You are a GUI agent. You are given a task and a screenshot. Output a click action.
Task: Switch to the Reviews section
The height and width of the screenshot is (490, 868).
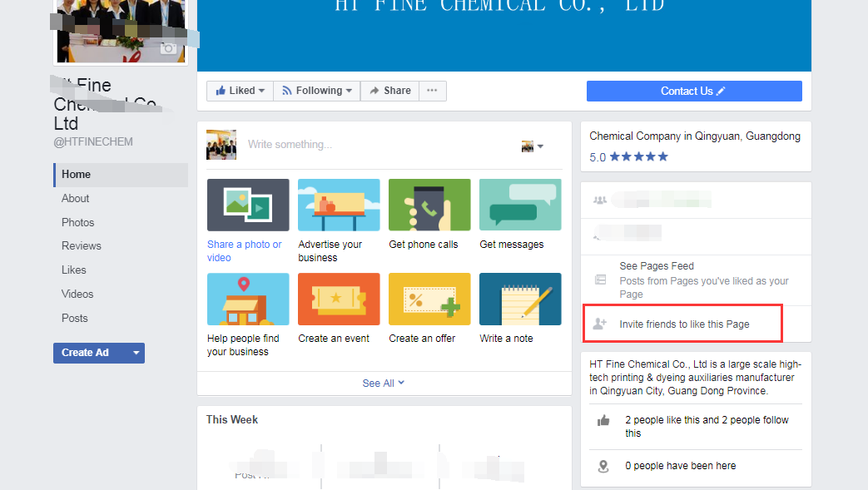click(82, 245)
